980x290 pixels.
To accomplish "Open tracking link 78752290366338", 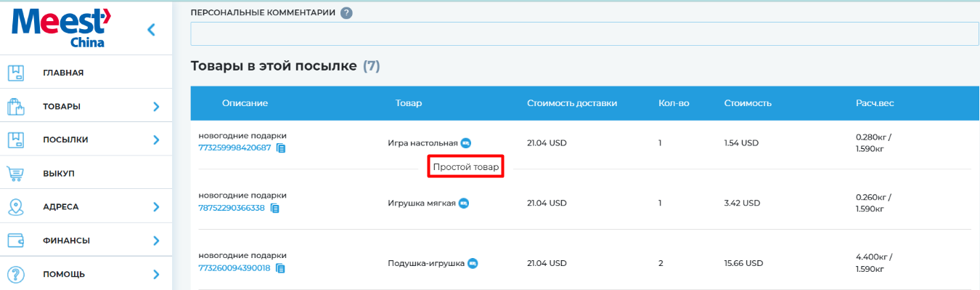I will pyautogui.click(x=232, y=208).
